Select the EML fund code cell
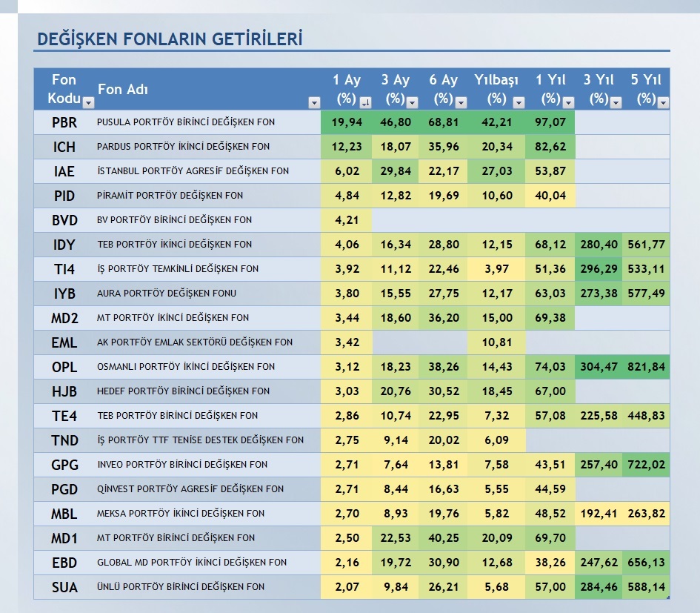 click(x=64, y=342)
